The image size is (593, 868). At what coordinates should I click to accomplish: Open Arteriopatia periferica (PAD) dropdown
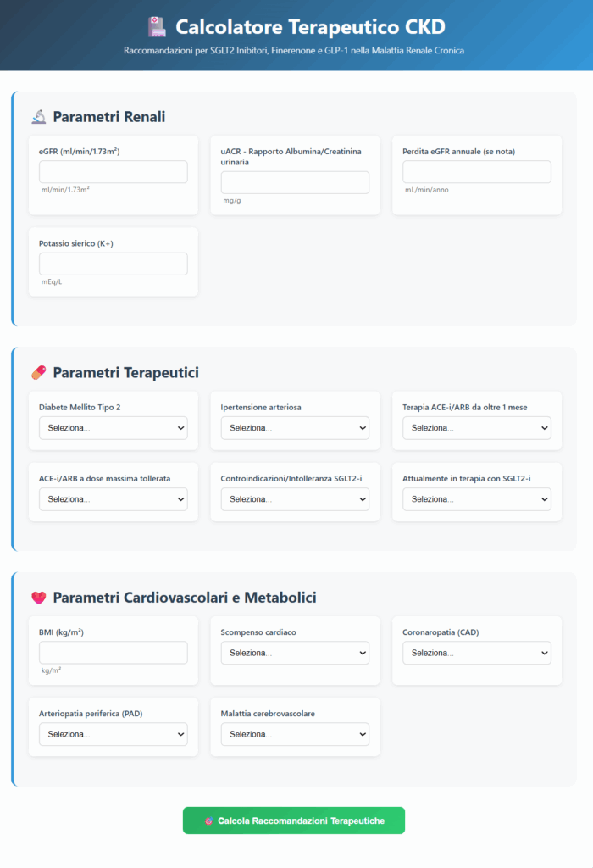click(114, 734)
